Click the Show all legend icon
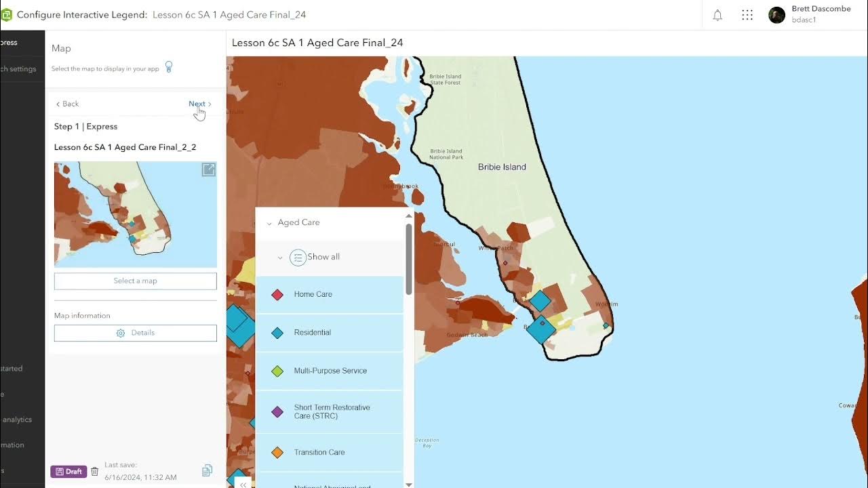The image size is (868, 488). [298, 258]
